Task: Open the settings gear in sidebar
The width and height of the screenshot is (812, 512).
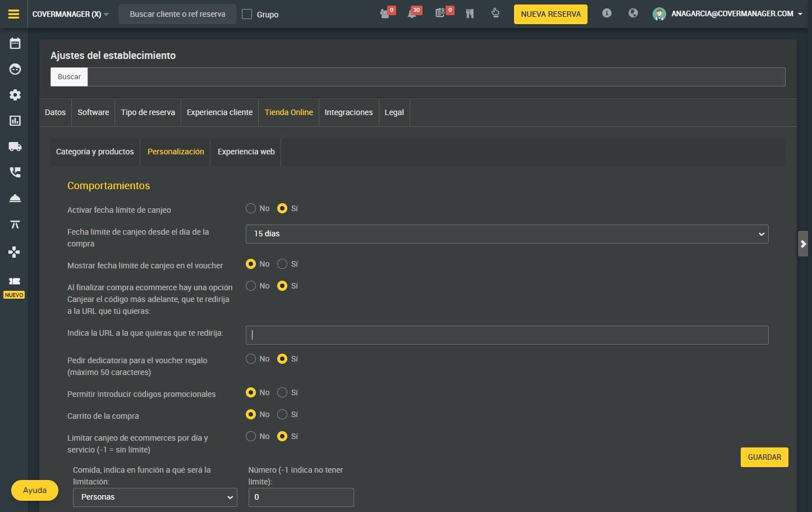Action: pos(15,95)
